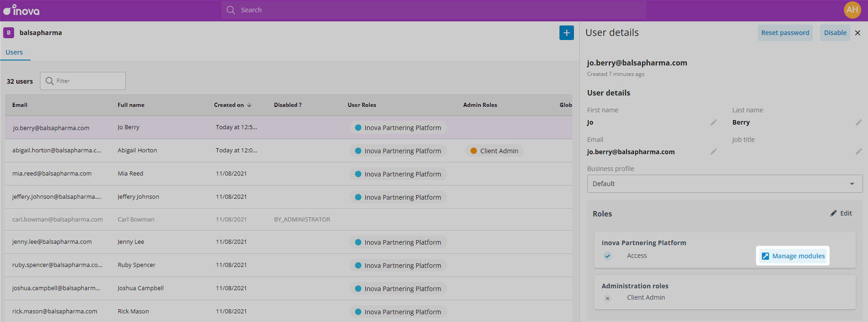Edit Email with pencil icon

point(713,151)
